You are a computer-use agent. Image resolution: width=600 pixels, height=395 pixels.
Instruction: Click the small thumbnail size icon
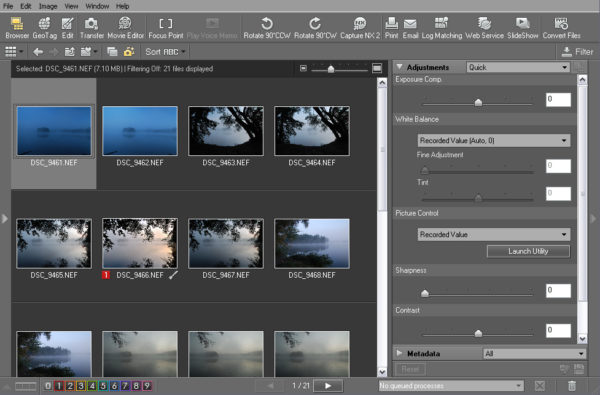(x=303, y=69)
